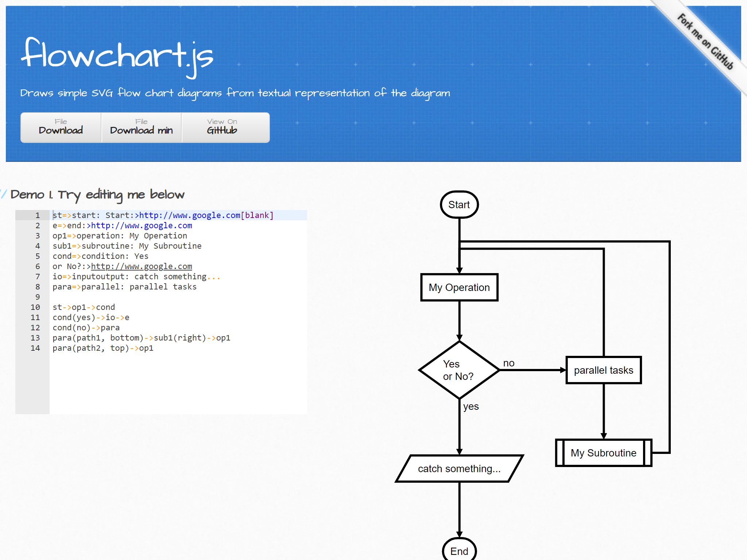Click the My Subroutine flowchart box
The image size is (747, 560).
click(x=604, y=453)
